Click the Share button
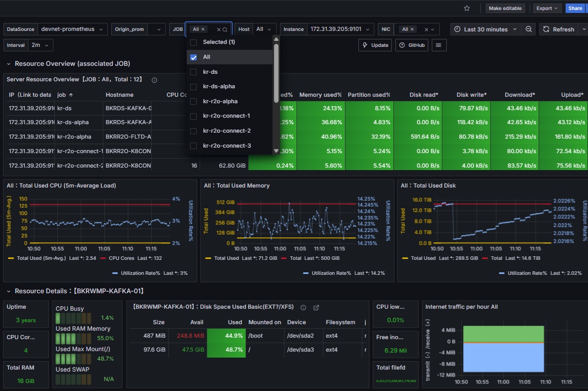The height and width of the screenshot is (391, 588). click(575, 8)
